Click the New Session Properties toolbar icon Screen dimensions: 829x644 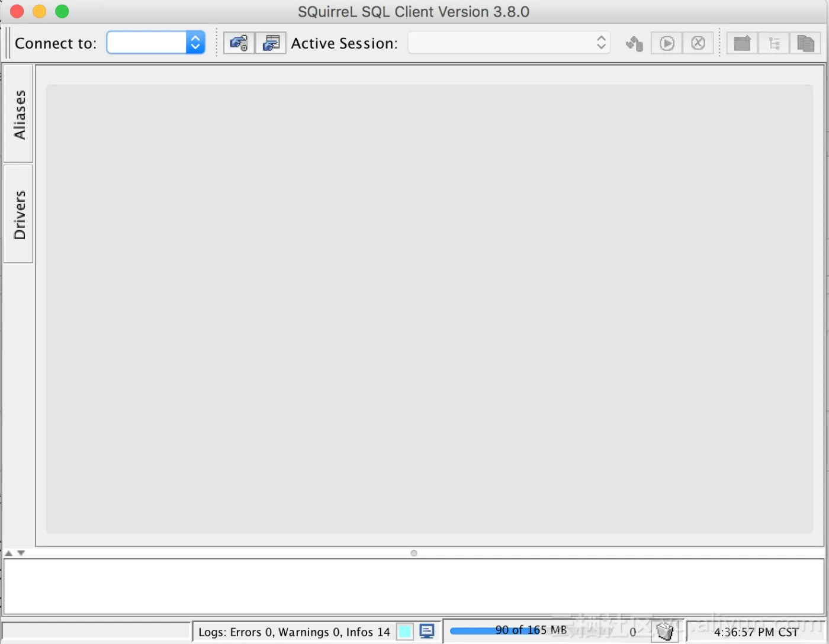coord(271,43)
